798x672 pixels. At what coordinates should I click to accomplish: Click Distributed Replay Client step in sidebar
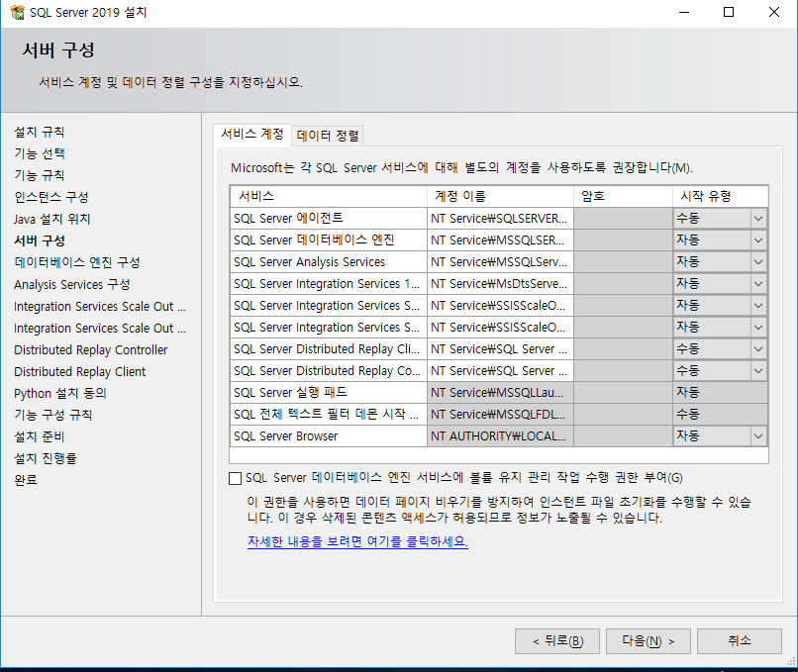[80, 372]
